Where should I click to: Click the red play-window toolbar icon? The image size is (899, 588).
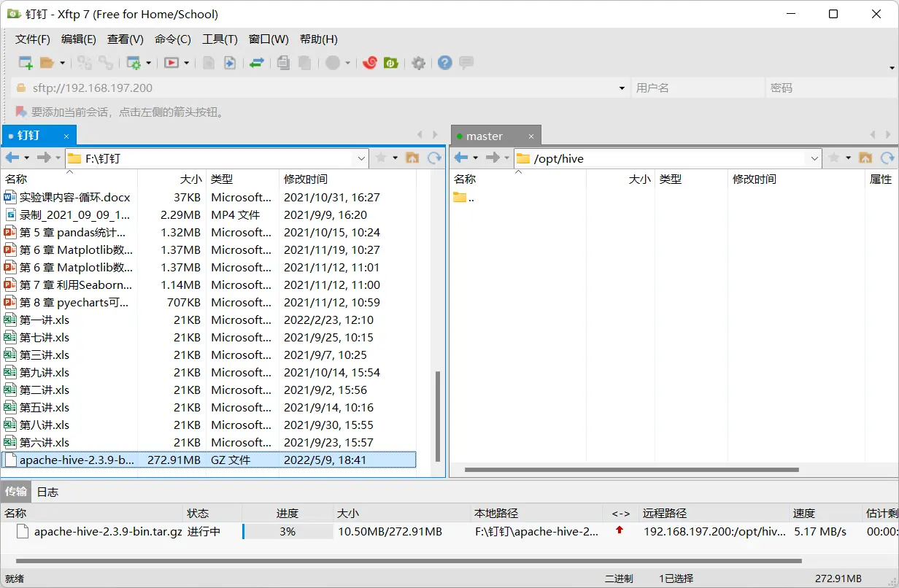tap(171, 63)
